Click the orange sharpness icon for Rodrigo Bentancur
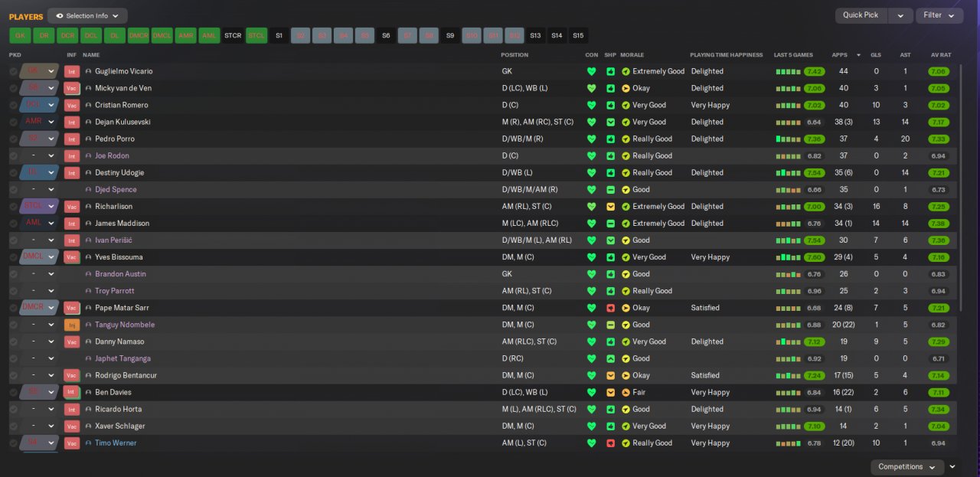 click(610, 375)
